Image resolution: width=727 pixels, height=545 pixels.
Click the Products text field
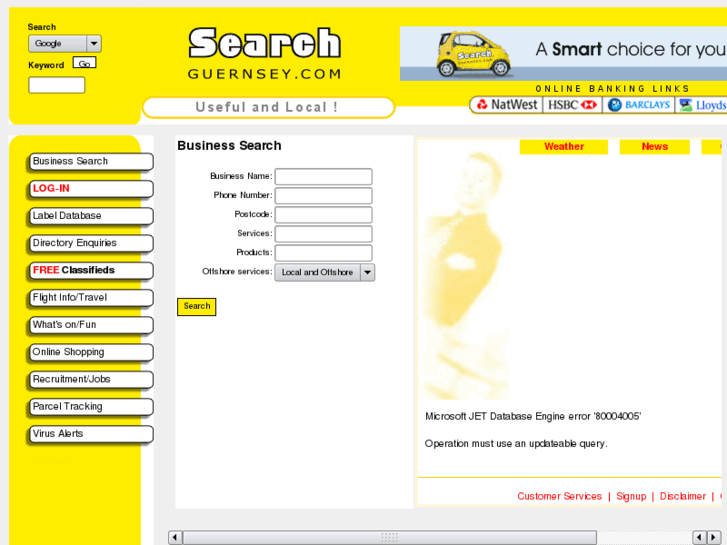pos(324,253)
